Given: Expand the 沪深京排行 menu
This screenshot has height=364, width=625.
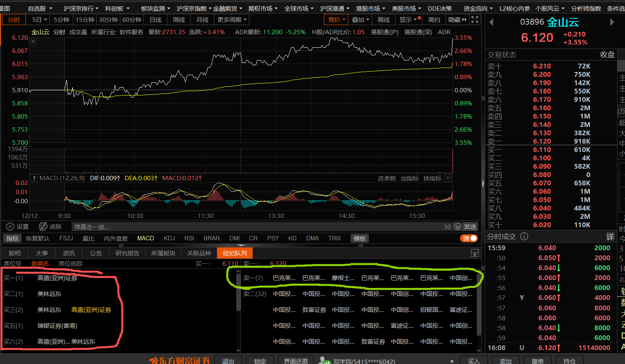Looking at the screenshot, I should tap(81, 8).
